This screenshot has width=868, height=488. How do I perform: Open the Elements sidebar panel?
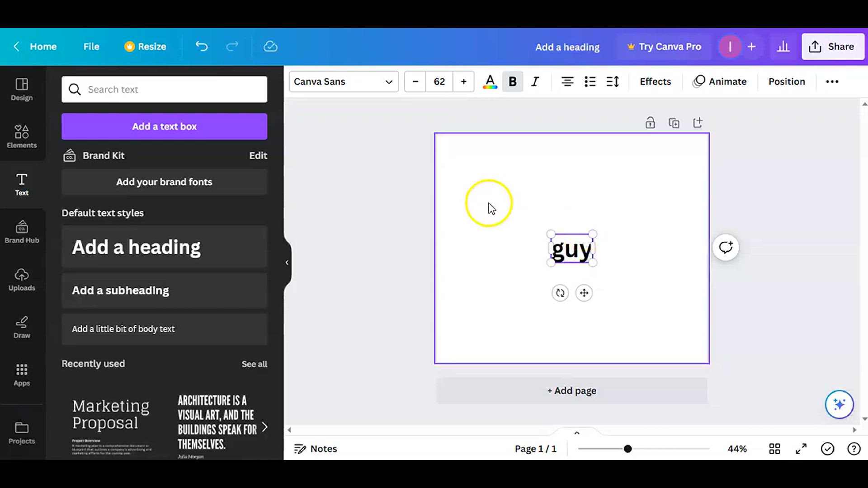pos(22,137)
